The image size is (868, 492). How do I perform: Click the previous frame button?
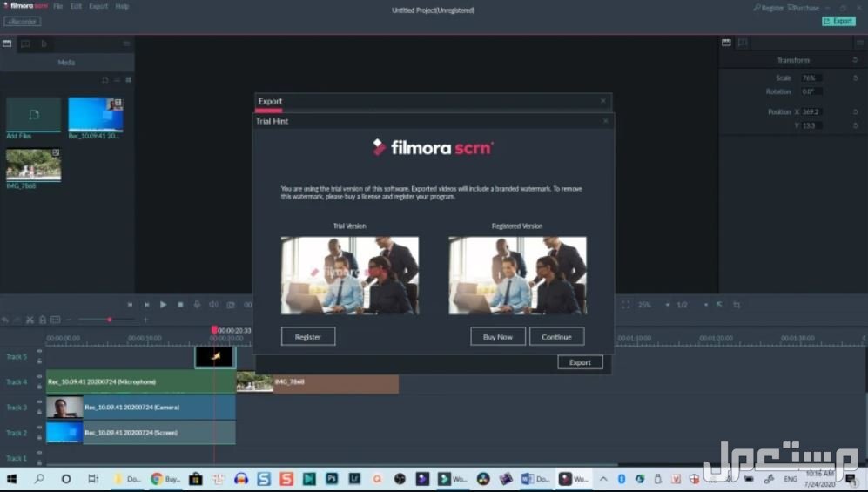[x=130, y=305]
